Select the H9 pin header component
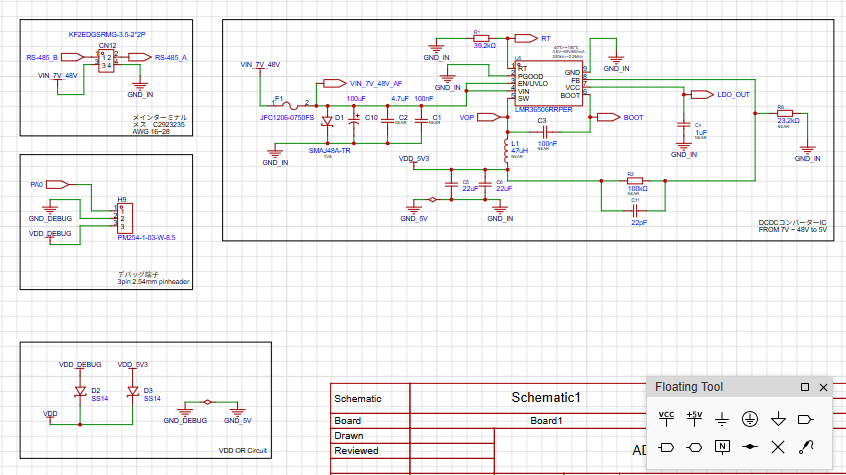Viewport: 846px width, 475px height. [124, 217]
